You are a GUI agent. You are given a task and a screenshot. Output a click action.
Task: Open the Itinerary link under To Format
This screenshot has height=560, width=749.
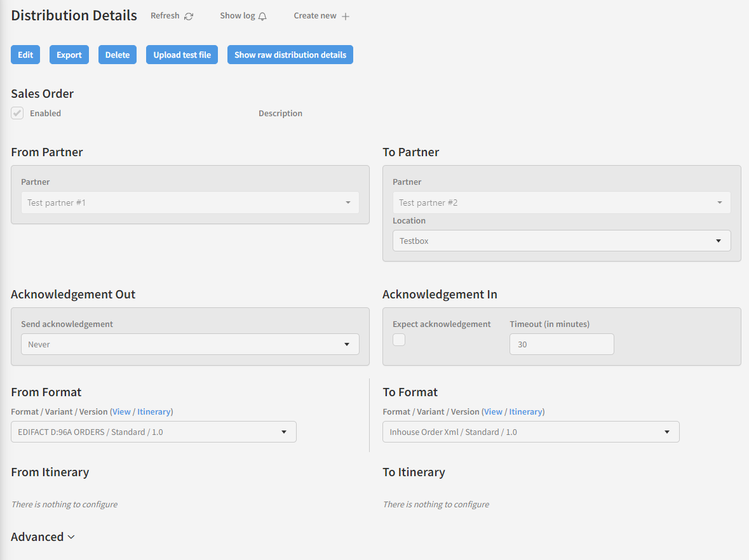click(525, 411)
